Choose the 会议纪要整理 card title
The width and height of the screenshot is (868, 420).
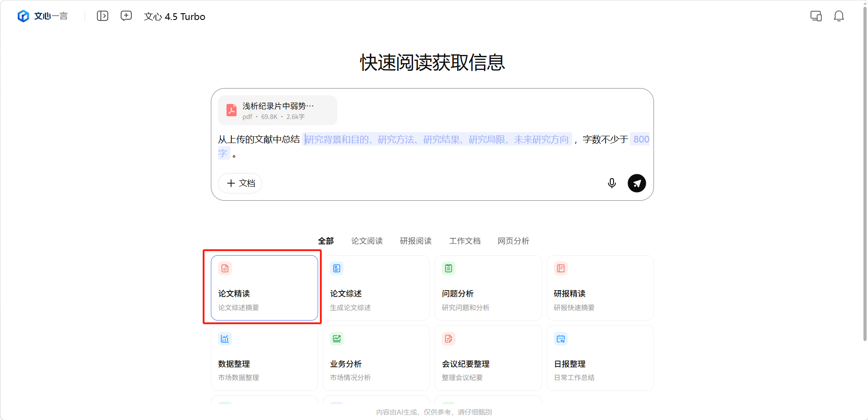(x=466, y=364)
